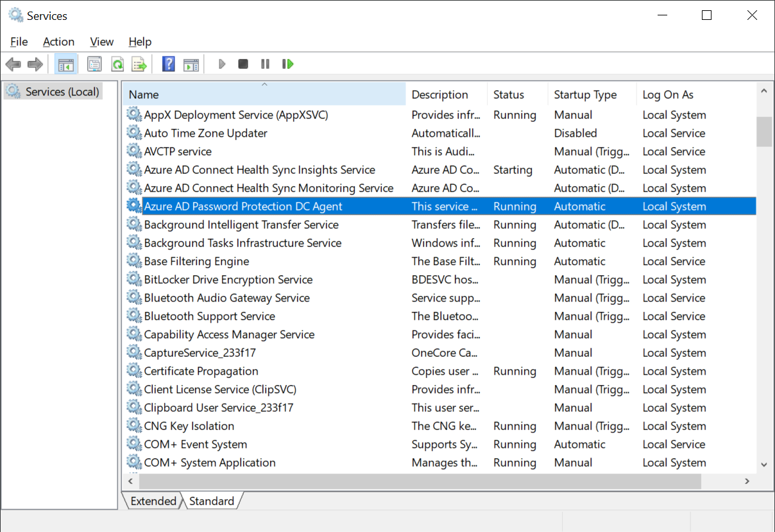The height and width of the screenshot is (532, 775).
Task: Select Azure AD Connect Health Sync Insights Service name
Action: 259,170
